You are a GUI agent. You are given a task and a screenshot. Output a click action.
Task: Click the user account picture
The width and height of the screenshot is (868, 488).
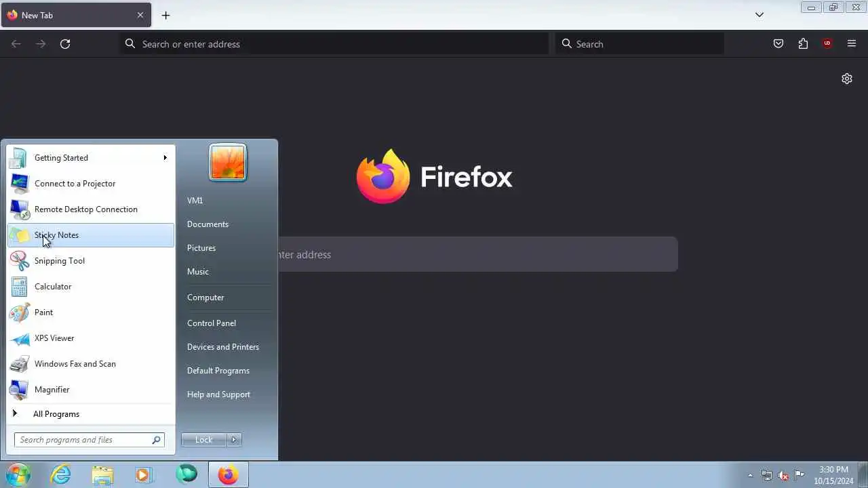click(x=228, y=163)
